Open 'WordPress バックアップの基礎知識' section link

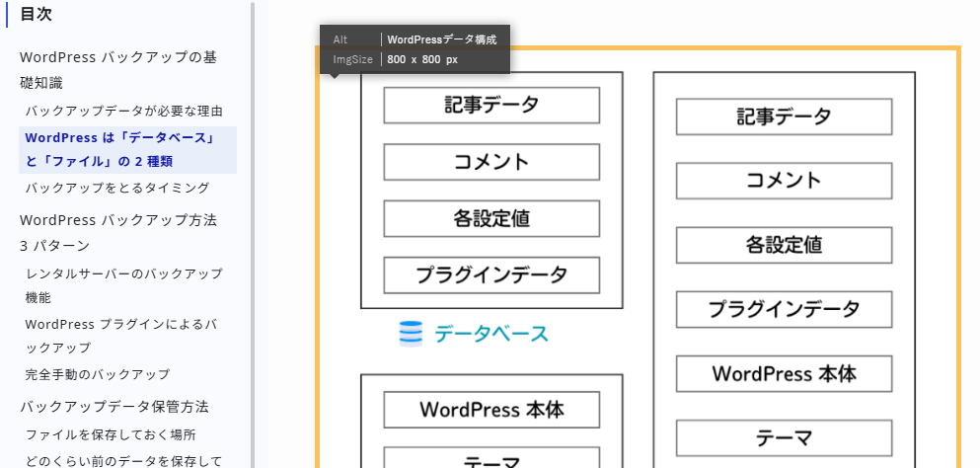118,70
